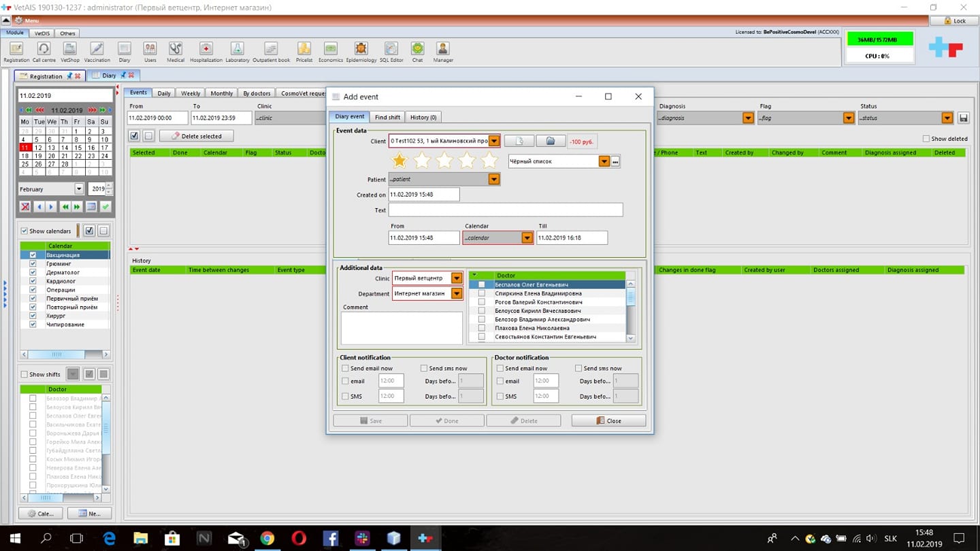The width and height of the screenshot is (980, 551).
Task: Open the Manager module
Action: tap(443, 52)
